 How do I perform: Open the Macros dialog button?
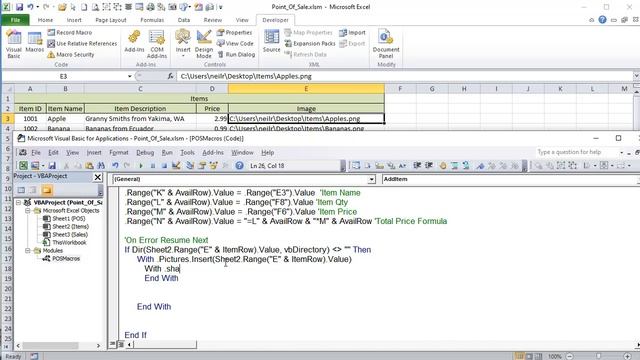point(35,42)
